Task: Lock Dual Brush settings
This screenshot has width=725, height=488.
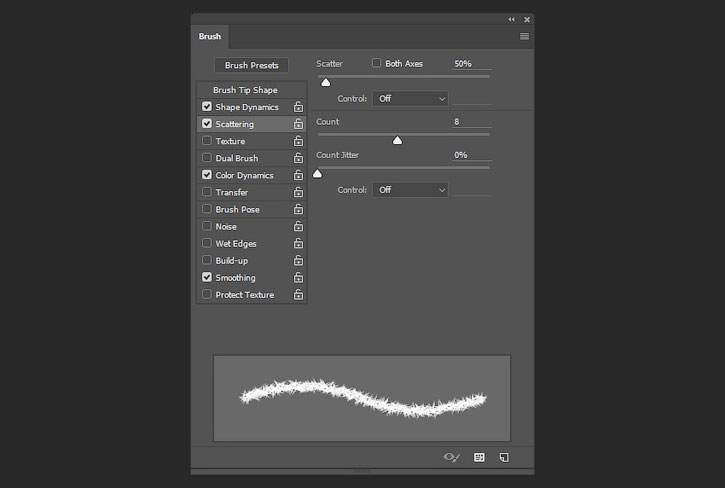Action: 298,158
